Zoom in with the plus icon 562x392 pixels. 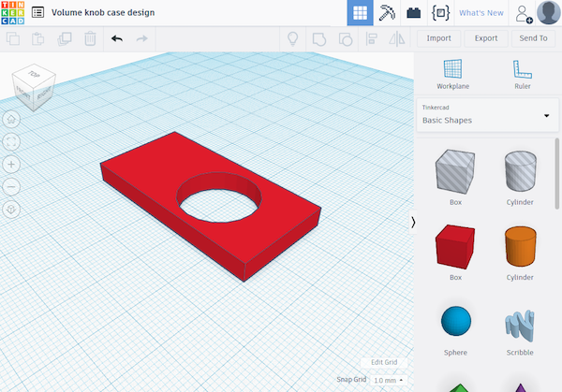click(11, 164)
